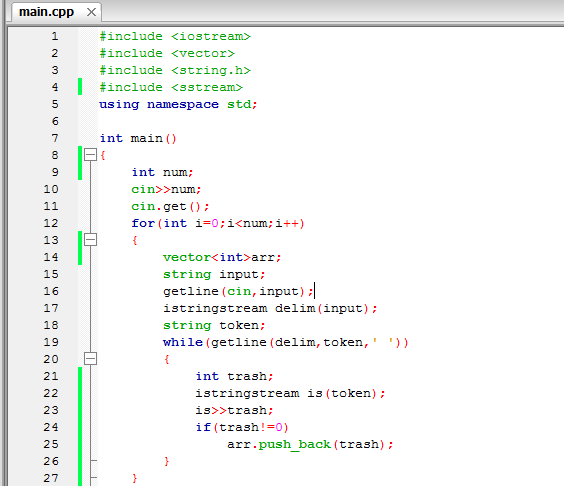Image resolution: width=564 pixels, height=486 pixels.
Task: Click the 'string token;' declaration
Action: pos(214,325)
